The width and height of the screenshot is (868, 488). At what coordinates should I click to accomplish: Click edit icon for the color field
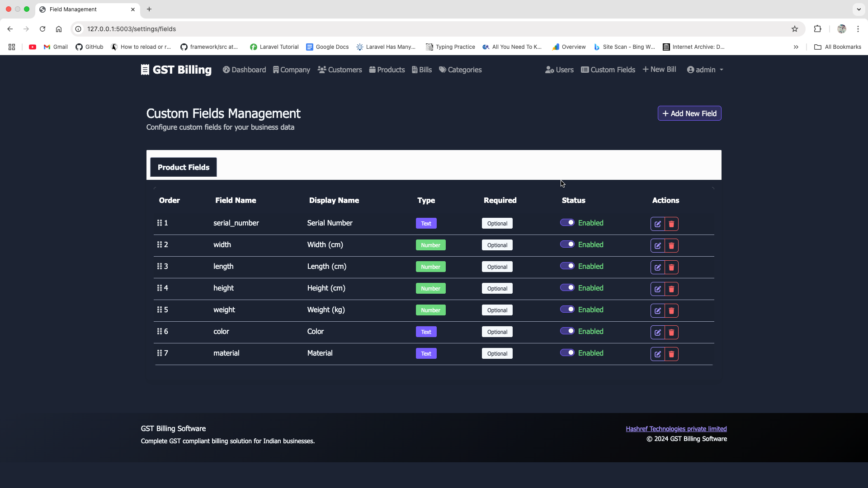(x=657, y=332)
